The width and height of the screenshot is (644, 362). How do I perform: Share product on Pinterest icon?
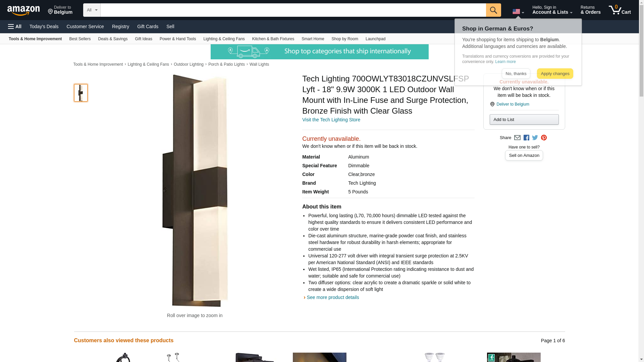point(544,138)
